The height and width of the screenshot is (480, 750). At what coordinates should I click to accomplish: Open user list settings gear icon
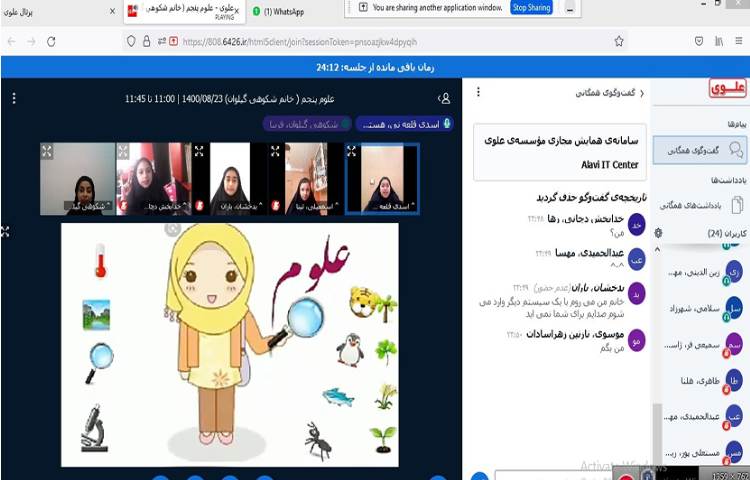click(658, 233)
